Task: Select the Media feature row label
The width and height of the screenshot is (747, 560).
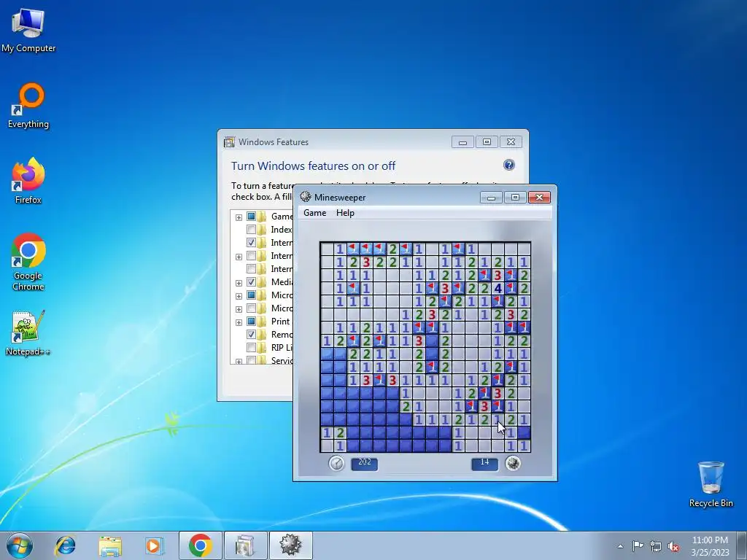Action: pos(282,282)
